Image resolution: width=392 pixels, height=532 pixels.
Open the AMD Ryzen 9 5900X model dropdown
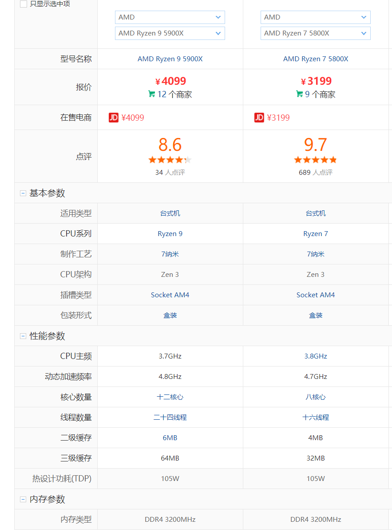tap(170, 33)
